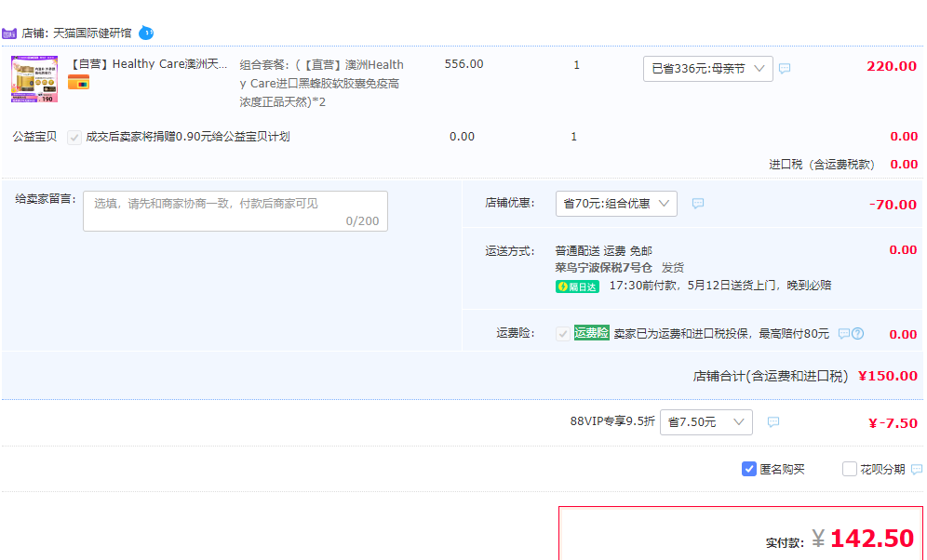Click the item subtotal 220.00
This screenshot has width=927, height=560.
(892, 66)
